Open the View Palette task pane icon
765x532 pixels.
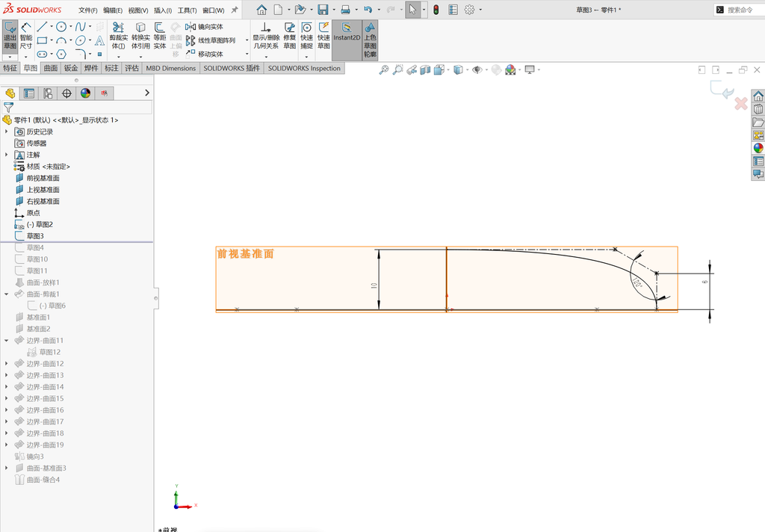pos(758,135)
